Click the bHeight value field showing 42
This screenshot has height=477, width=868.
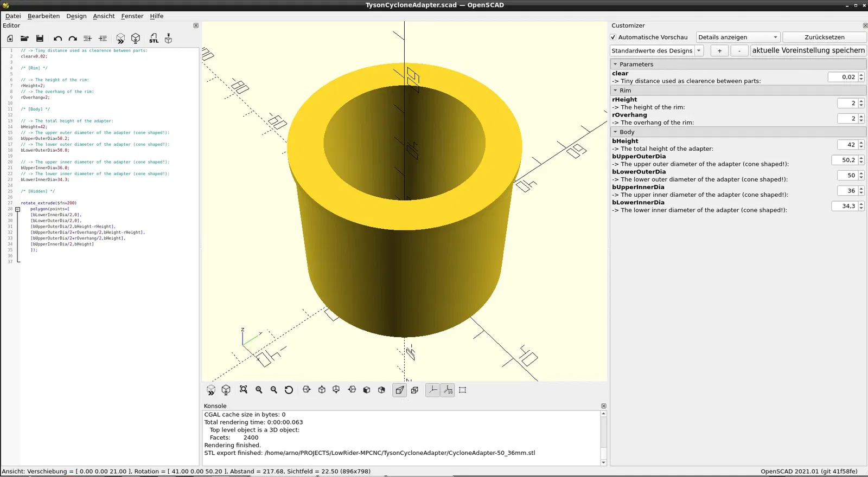point(847,145)
